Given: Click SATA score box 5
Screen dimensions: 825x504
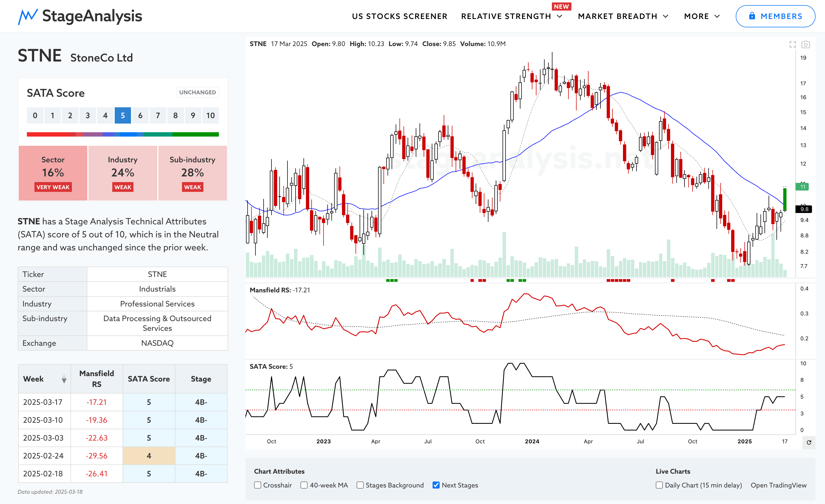Looking at the screenshot, I should [123, 116].
